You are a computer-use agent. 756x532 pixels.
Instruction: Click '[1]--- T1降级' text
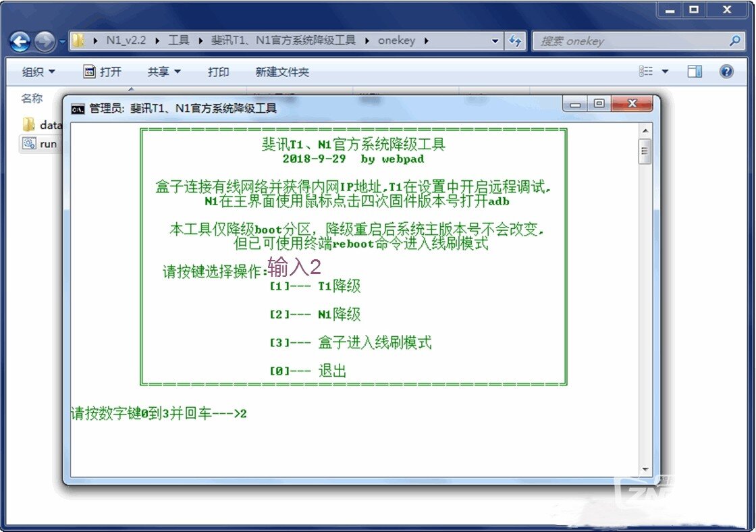coord(315,286)
